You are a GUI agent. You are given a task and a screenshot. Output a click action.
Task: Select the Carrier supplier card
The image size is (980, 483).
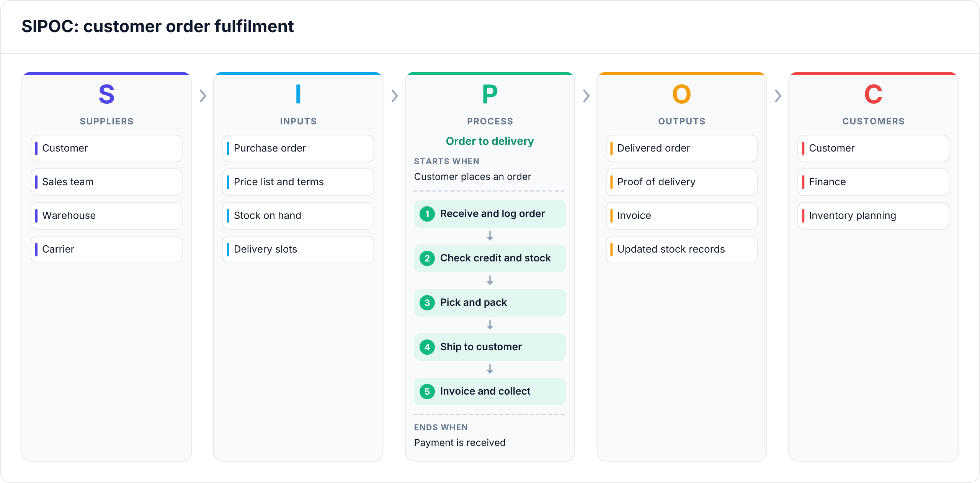[x=106, y=249]
